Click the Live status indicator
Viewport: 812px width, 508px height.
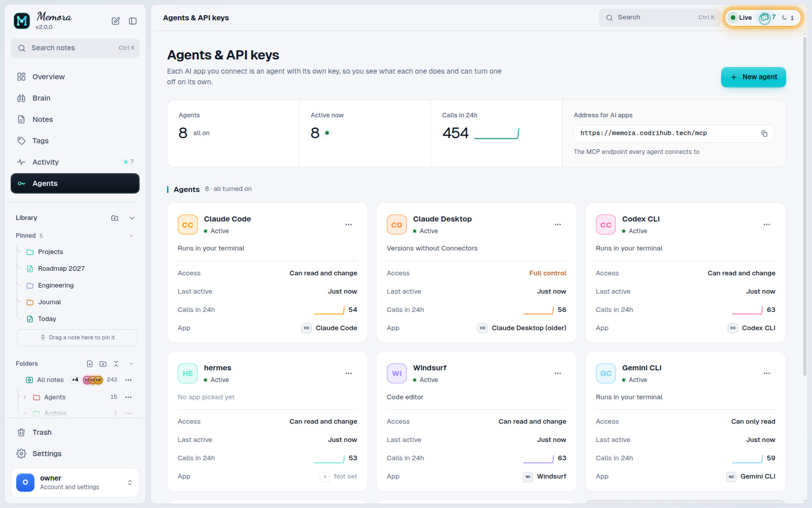pos(741,18)
